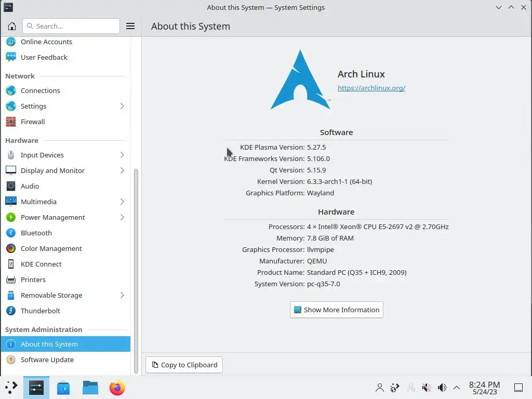Click the Graphics Platform value Wayland
This screenshot has width=532, height=399.
click(320, 193)
